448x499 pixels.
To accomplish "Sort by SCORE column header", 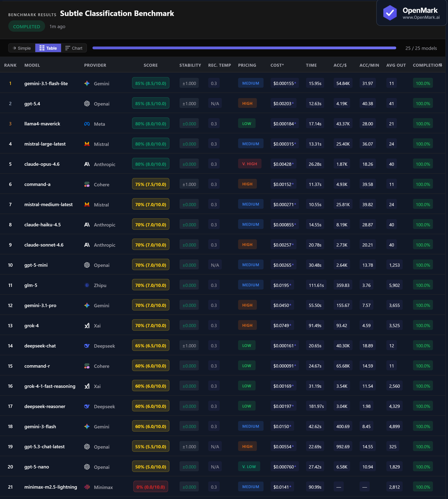I will (x=151, y=65).
